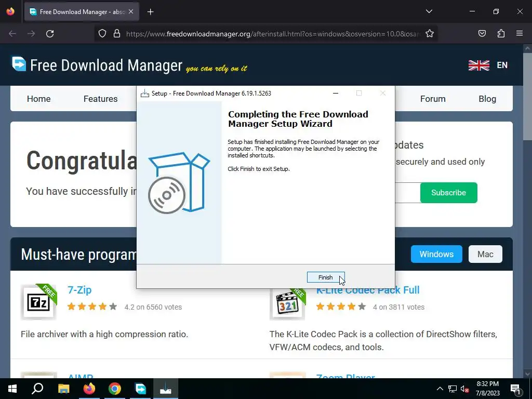Click the green Subscribe button
This screenshot has height=399, width=532.
click(448, 193)
